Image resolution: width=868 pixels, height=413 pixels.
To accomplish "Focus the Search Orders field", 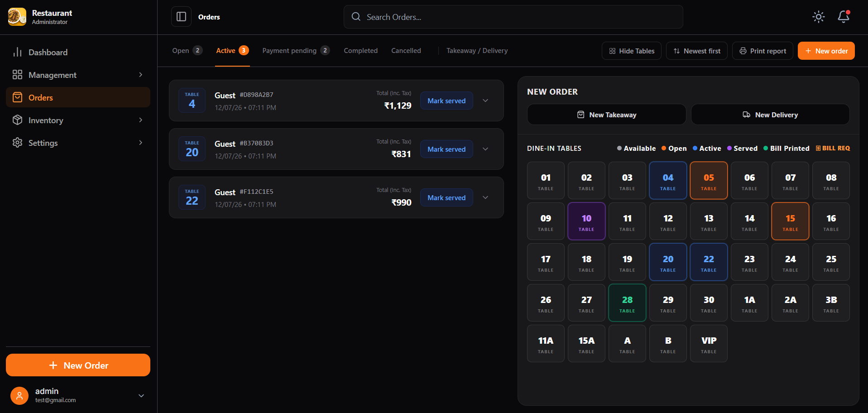I will [513, 17].
